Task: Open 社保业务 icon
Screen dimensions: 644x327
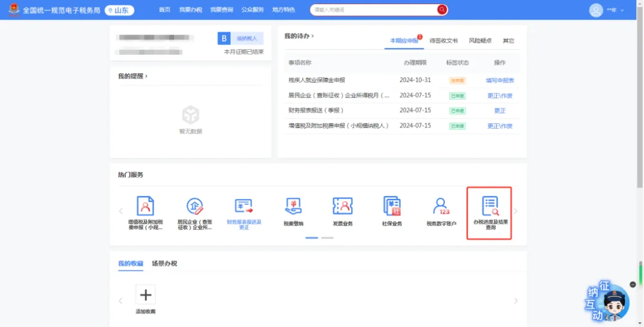Action: (x=392, y=206)
